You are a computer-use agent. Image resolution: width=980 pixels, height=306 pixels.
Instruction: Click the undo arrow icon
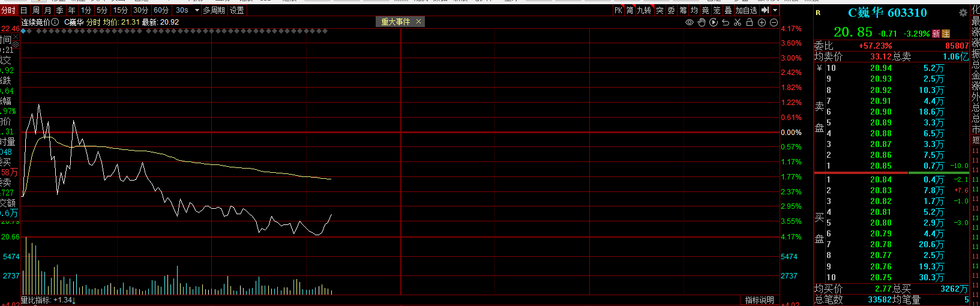click(x=726, y=22)
